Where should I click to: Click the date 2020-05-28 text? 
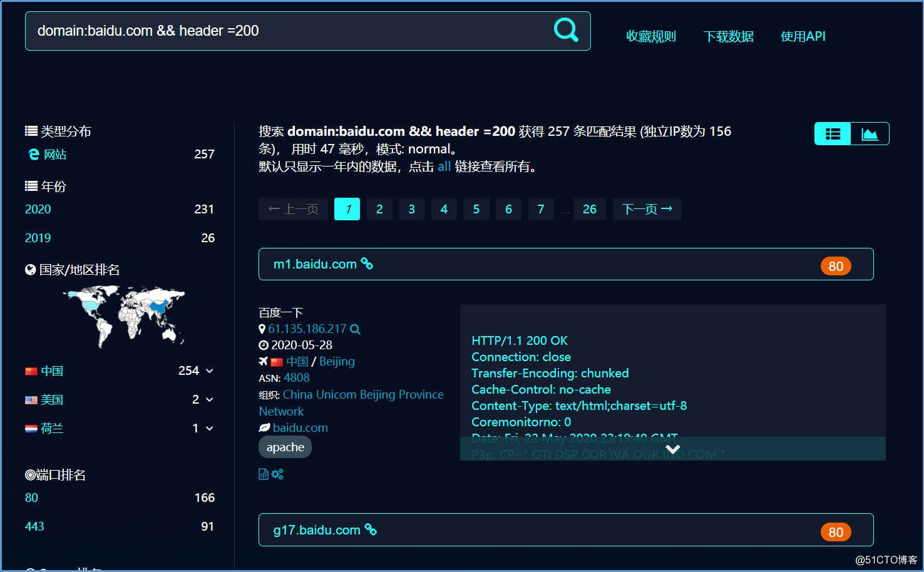[x=302, y=345]
